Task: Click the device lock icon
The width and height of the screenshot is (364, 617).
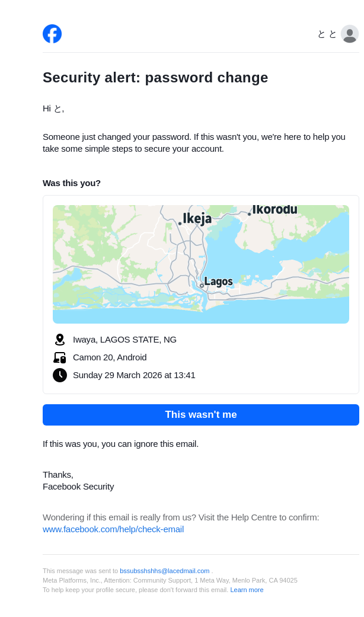Action: [x=60, y=357]
